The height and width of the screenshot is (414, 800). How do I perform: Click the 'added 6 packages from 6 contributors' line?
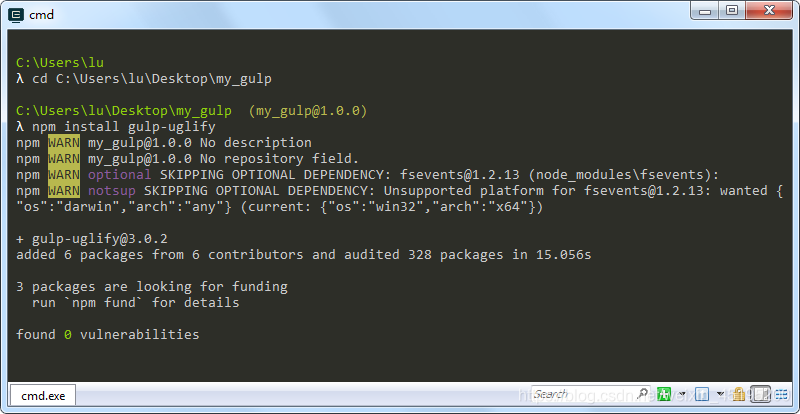304,255
